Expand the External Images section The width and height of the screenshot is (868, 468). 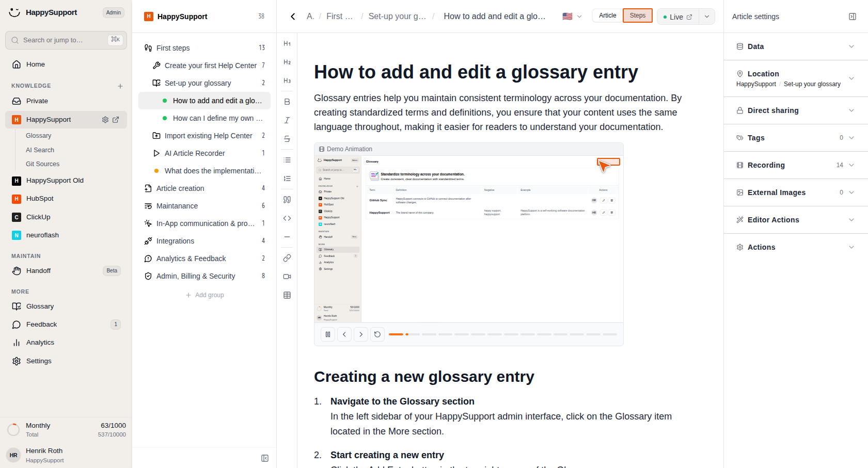click(x=796, y=192)
